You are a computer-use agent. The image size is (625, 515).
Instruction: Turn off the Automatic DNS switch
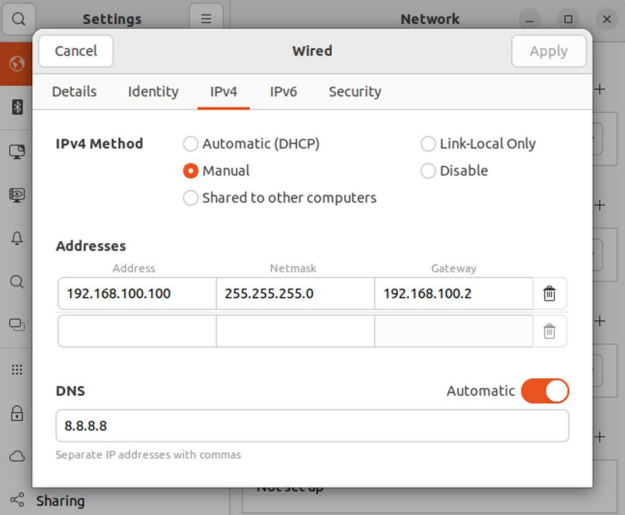point(545,391)
